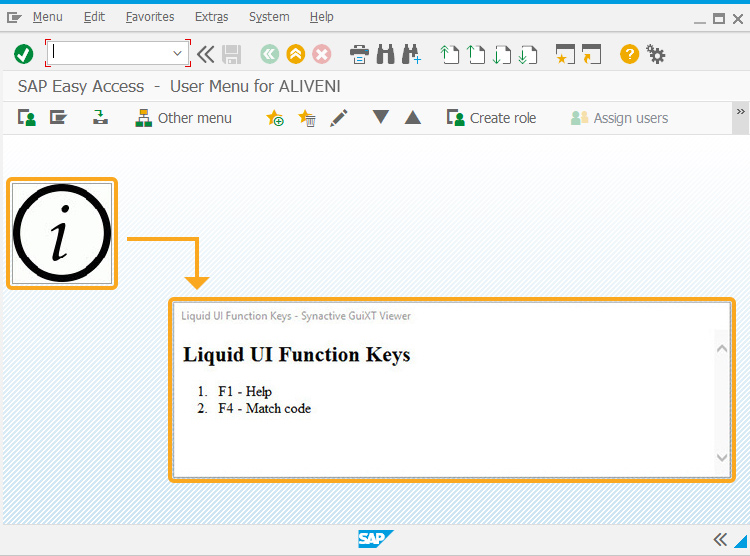750x556 pixels.
Task: Click the Move Favorites Up triangle
Action: click(x=413, y=117)
